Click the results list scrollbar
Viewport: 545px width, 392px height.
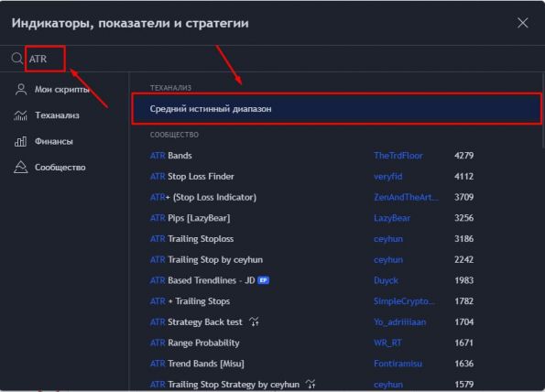pyautogui.click(x=543, y=111)
